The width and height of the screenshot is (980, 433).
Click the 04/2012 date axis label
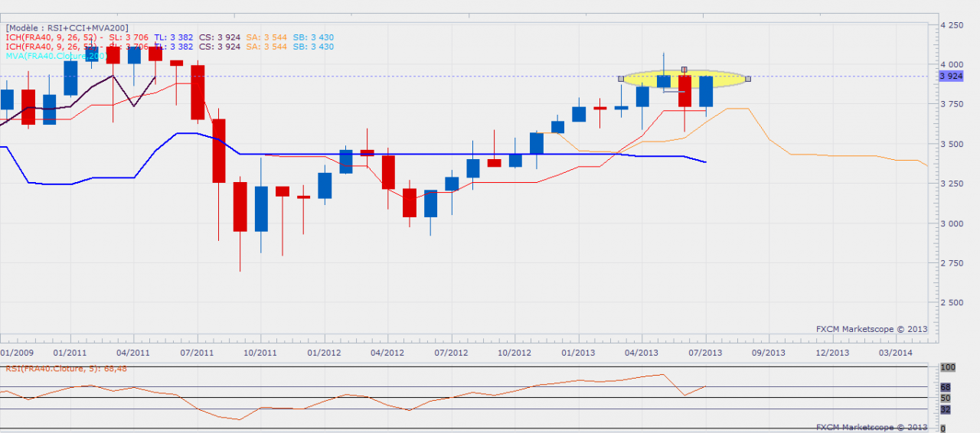[387, 352]
